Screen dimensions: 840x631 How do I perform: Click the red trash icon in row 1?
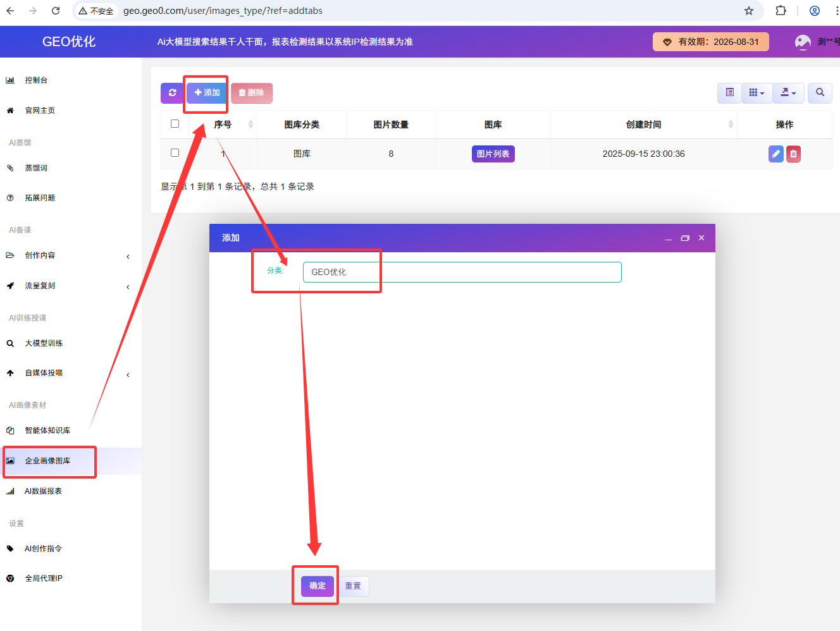pyautogui.click(x=793, y=154)
